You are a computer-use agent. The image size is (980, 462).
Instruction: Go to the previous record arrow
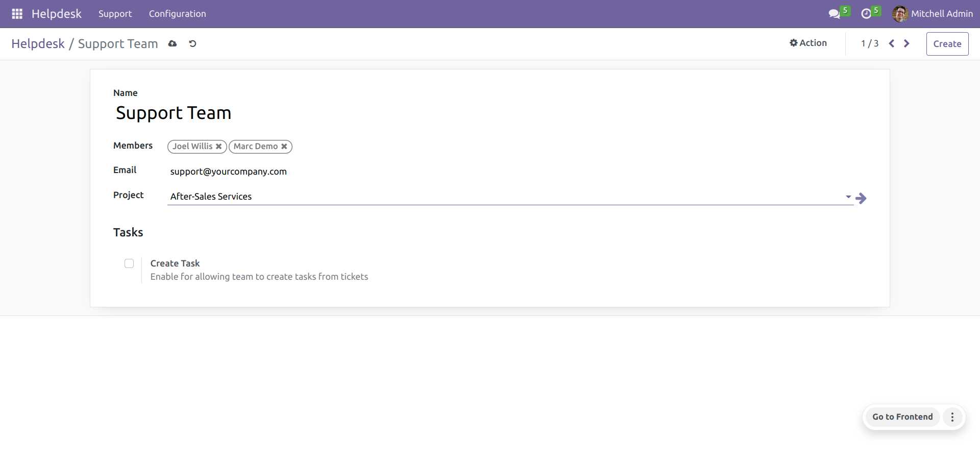pos(892,43)
